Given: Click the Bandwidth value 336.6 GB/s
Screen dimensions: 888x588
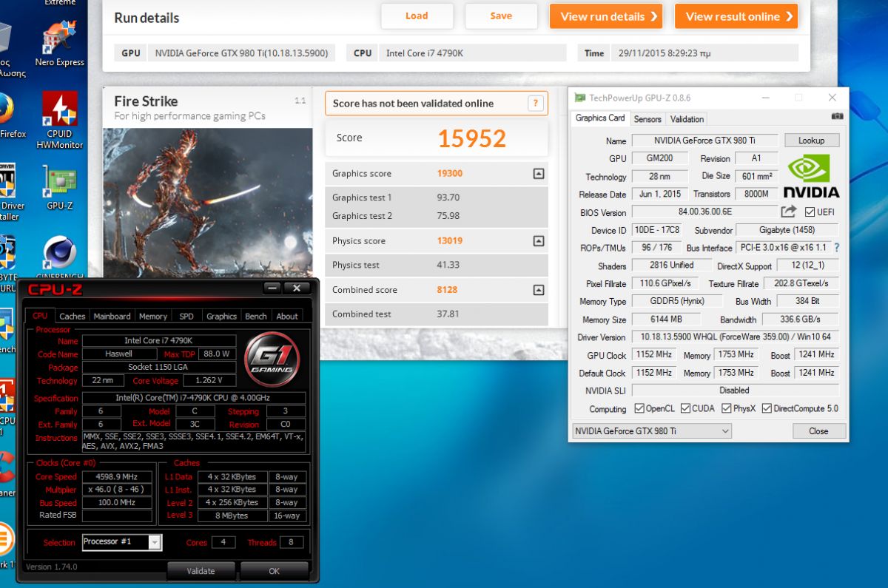Looking at the screenshot, I should (801, 320).
